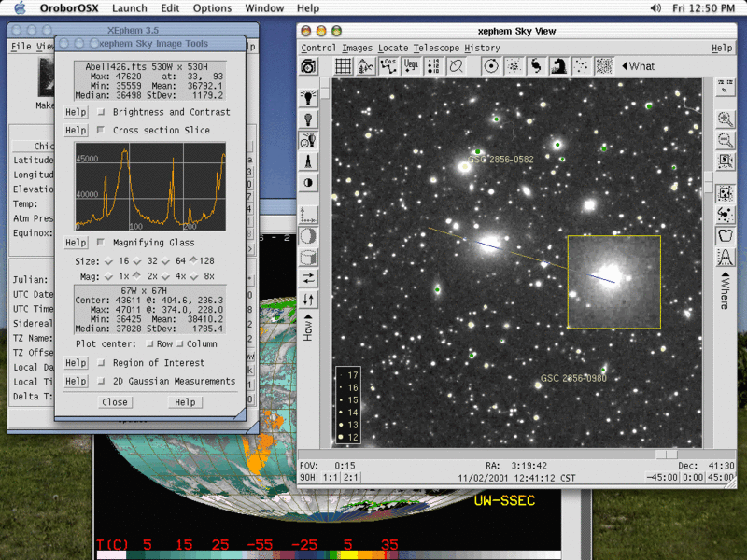Click Help beside Brightness and Contrast
Viewport: 747px width, 560px height.
click(76, 112)
